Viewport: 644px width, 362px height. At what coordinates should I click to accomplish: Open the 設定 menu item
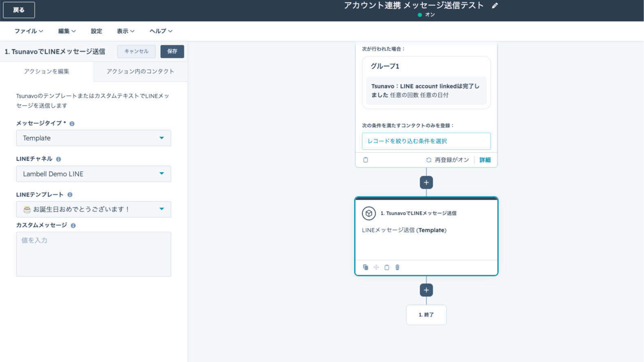96,31
